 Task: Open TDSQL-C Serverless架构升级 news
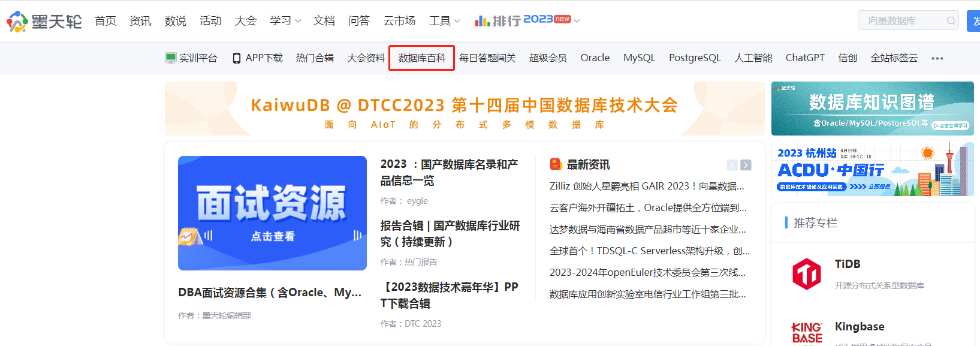650,251
